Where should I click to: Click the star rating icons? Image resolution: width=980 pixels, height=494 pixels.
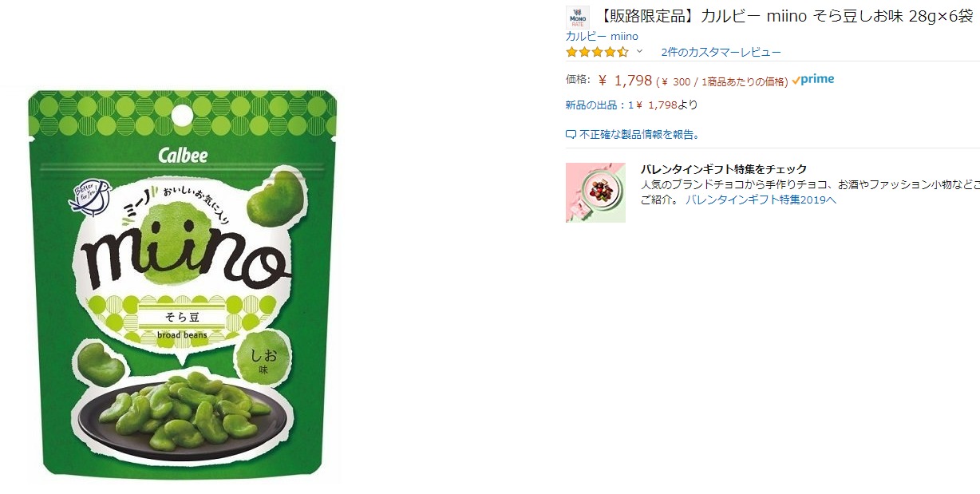point(597,52)
